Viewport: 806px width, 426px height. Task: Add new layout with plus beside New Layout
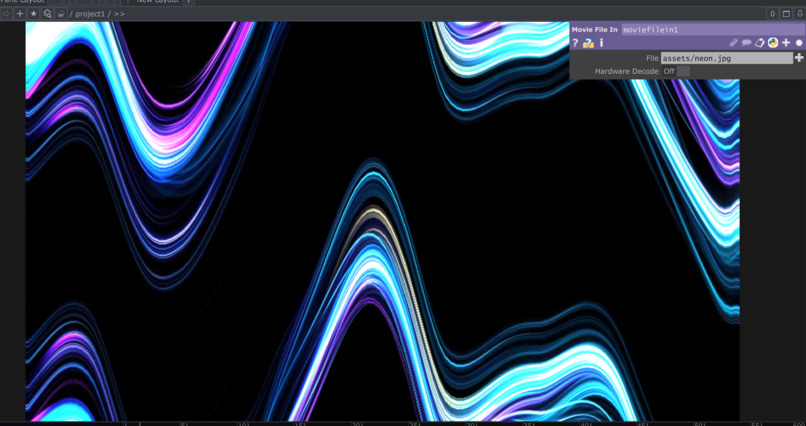click(x=189, y=2)
